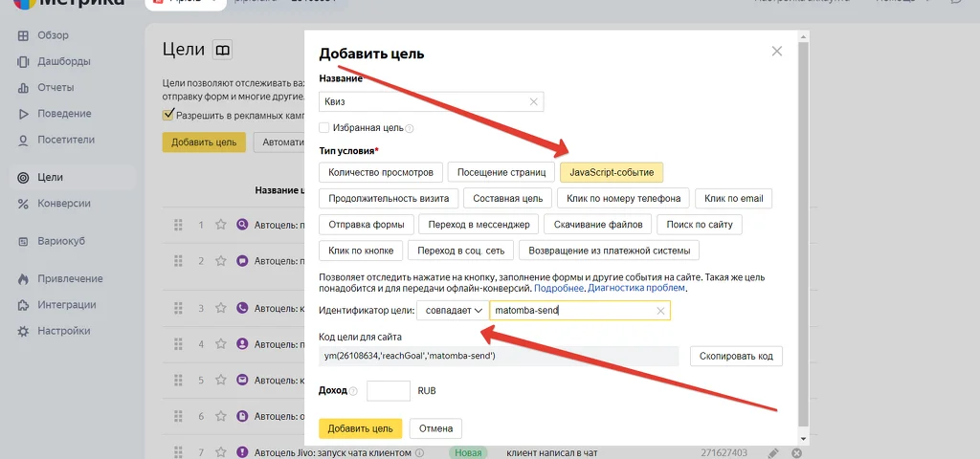Click the yellow Добавить цель dialog button
The width and height of the screenshot is (980, 459).
(x=360, y=429)
